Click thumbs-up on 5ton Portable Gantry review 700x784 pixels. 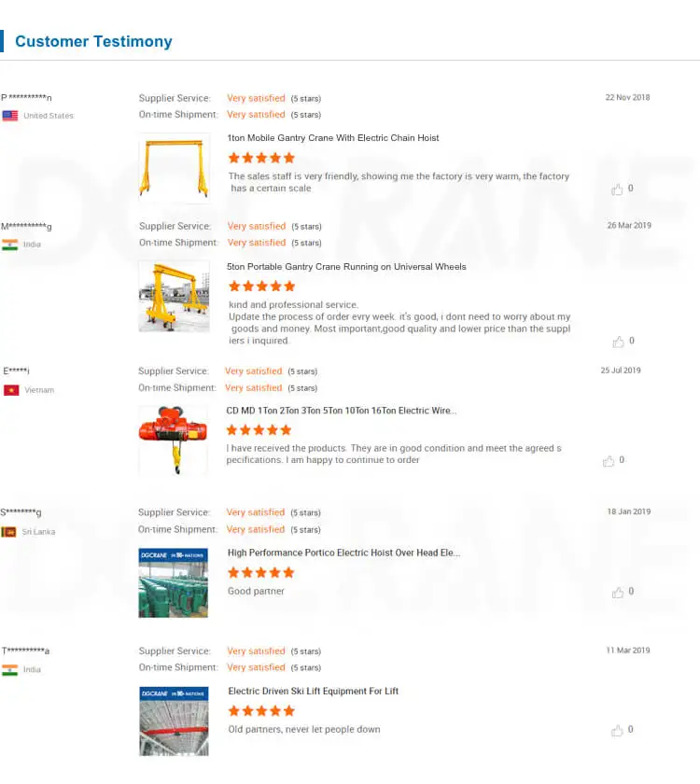(618, 342)
